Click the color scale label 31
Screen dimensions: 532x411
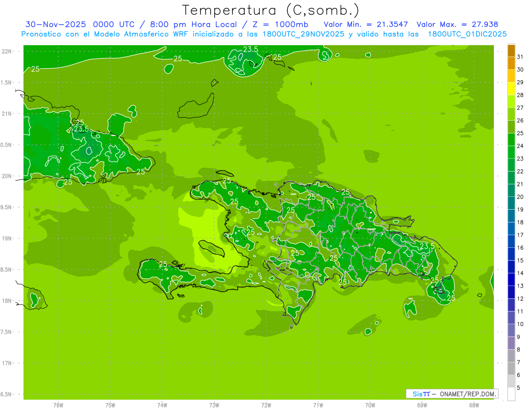pos(520,57)
